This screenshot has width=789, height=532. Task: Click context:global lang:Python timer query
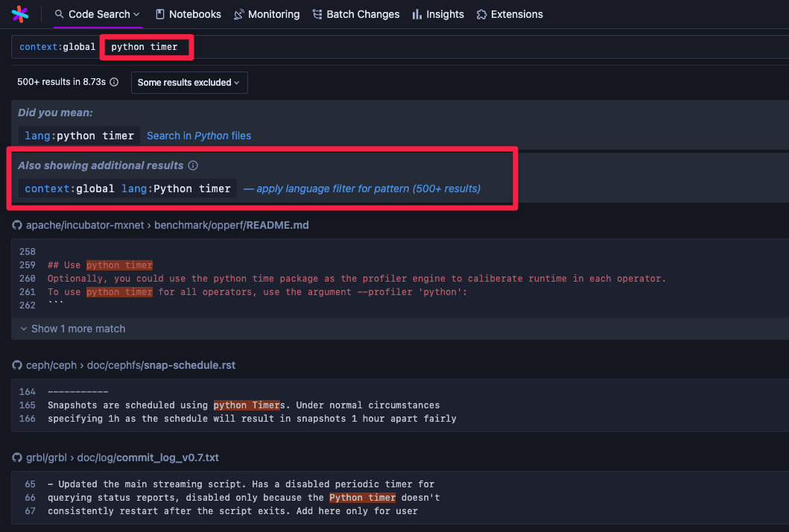pyautogui.click(x=127, y=189)
